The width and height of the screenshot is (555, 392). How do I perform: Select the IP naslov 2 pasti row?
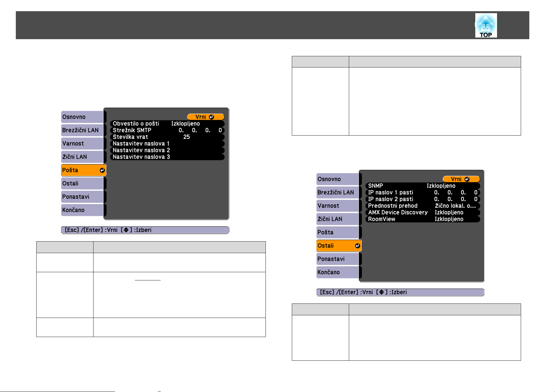point(423,199)
